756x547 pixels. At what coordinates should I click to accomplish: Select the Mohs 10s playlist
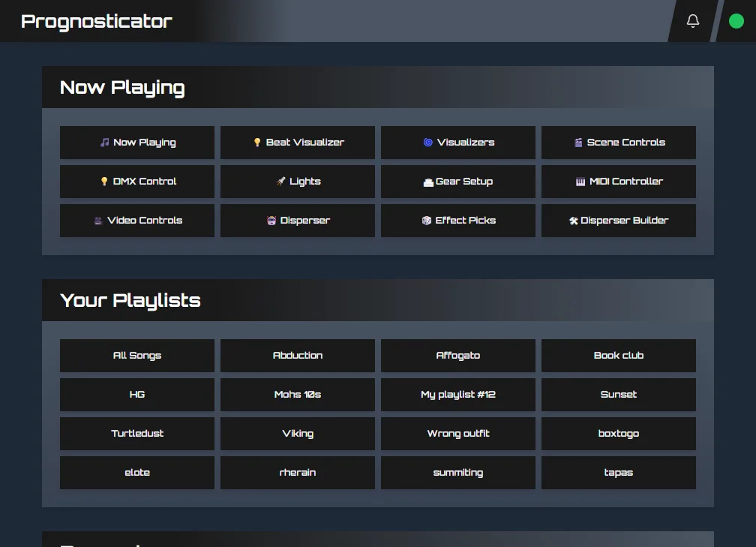pos(298,395)
